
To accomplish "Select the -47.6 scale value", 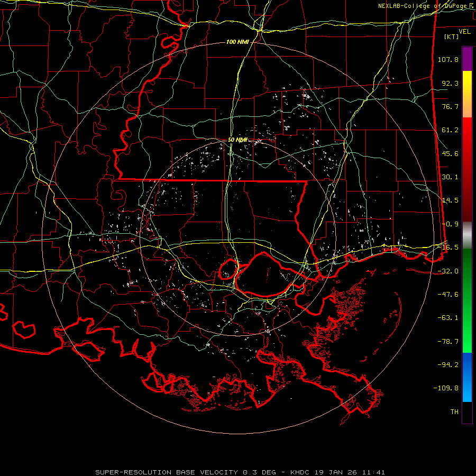I will pos(448,295).
